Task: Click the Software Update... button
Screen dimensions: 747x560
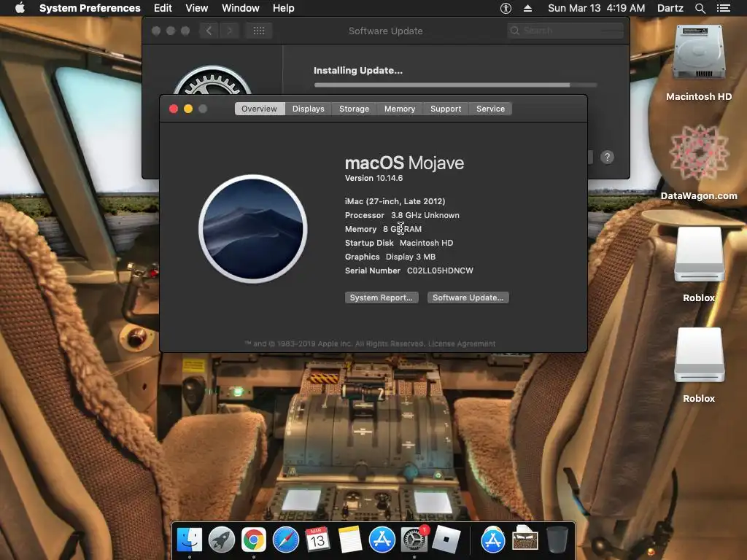Action: [x=468, y=297]
